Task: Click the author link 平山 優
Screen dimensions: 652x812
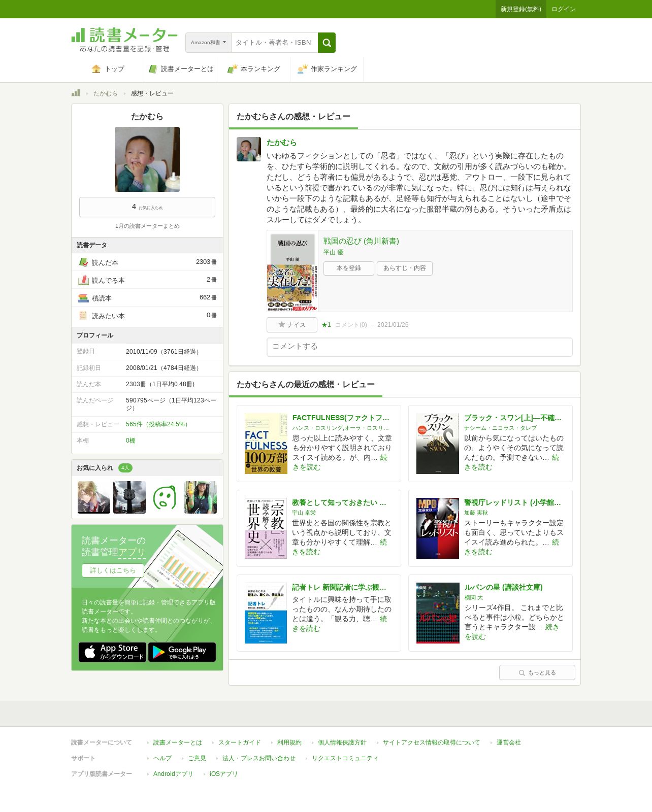Action: click(x=333, y=252)
